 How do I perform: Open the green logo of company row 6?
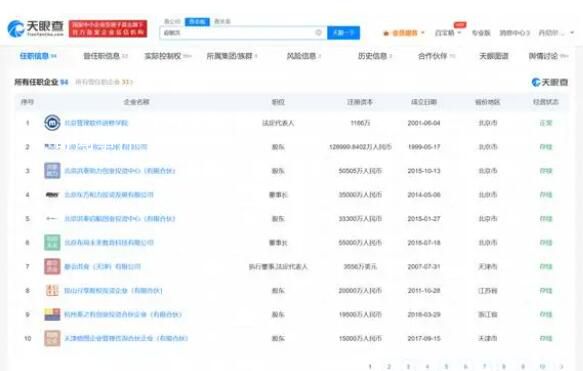52,242
